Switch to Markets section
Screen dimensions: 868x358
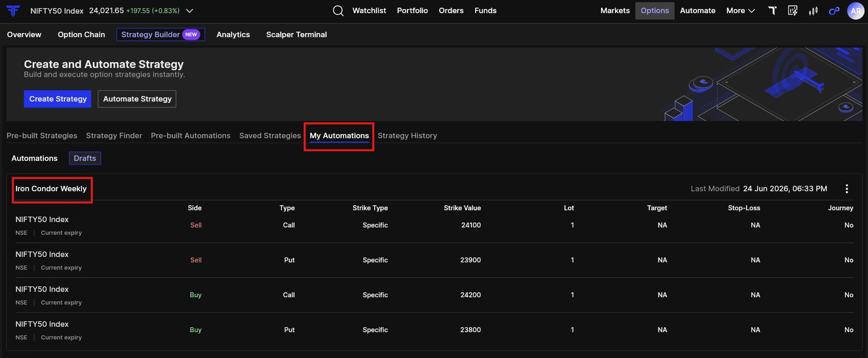615,10
